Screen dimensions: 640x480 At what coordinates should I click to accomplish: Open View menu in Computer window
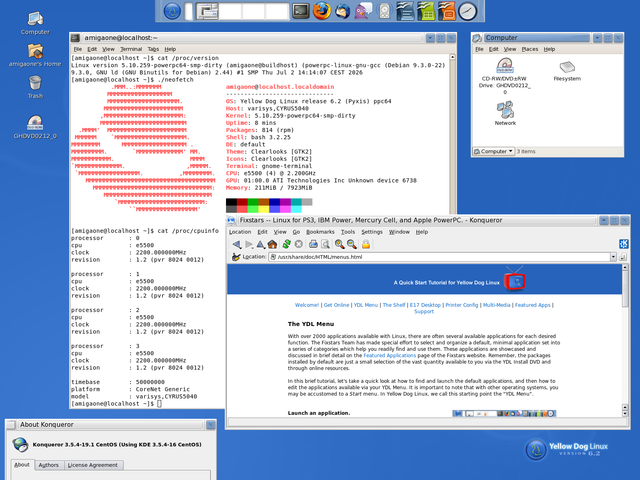510,49
